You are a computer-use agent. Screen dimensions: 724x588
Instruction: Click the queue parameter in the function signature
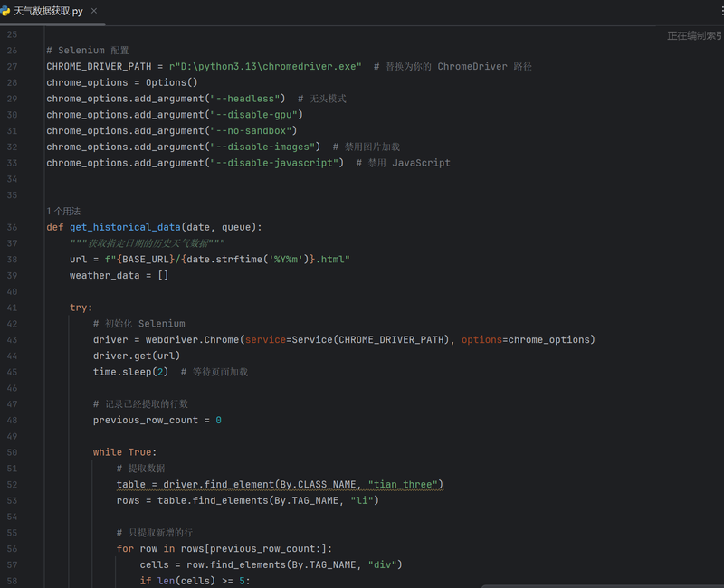coord(236,227)
